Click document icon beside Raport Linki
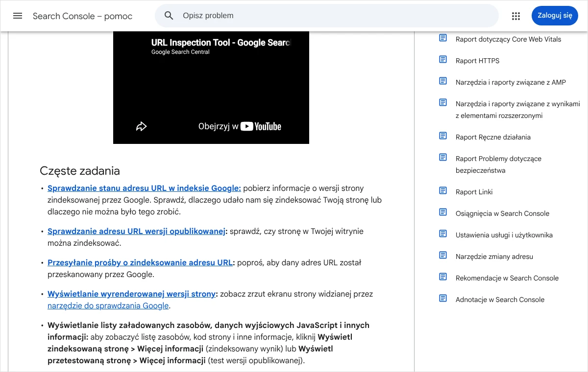The height and width of the screenshot is (372, 588). tap(443, 190)
